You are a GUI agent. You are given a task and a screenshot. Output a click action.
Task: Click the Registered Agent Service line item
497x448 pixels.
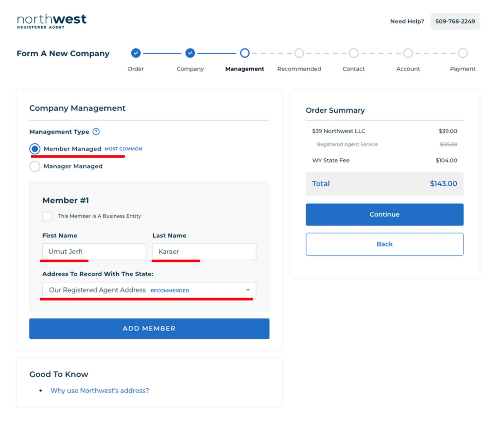coord(347,144)
